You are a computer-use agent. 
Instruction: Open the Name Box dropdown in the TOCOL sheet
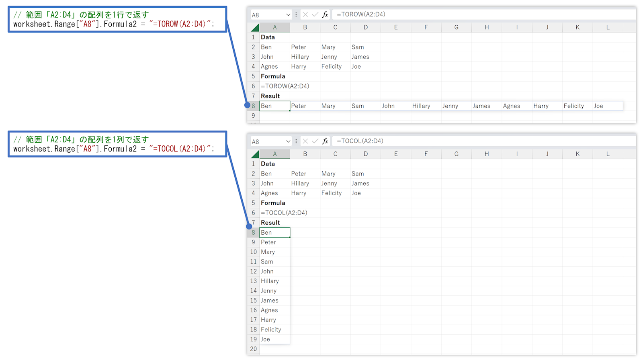pyautogui.click(x=288, y=141)
